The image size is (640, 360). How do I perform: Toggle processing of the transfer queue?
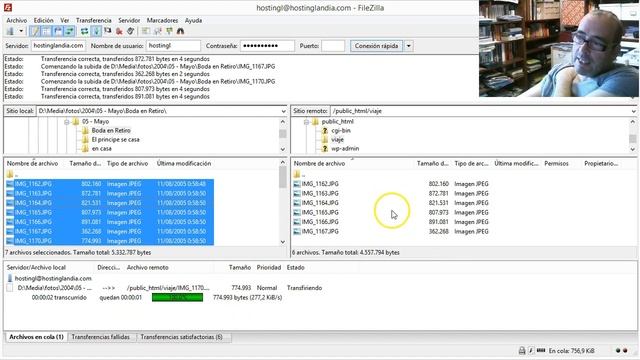(x=96, y=31)
